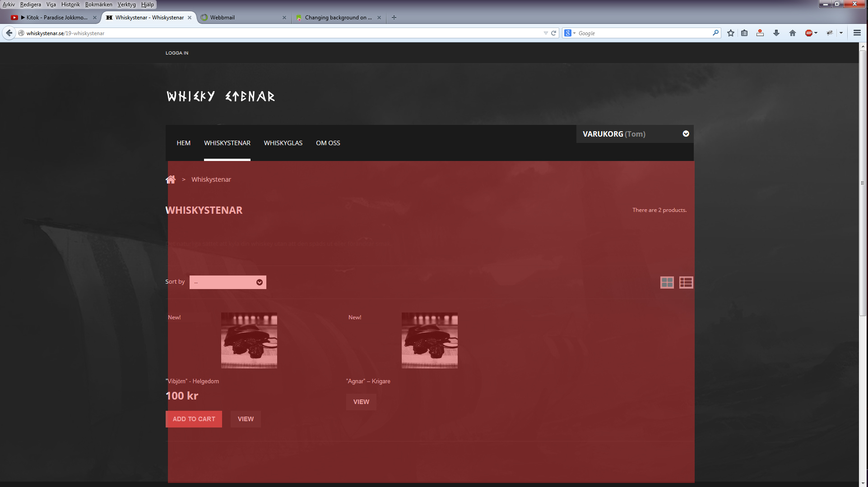Click the search magnifier icon
Screen dimensions: 868x487
tap(715, 33)
